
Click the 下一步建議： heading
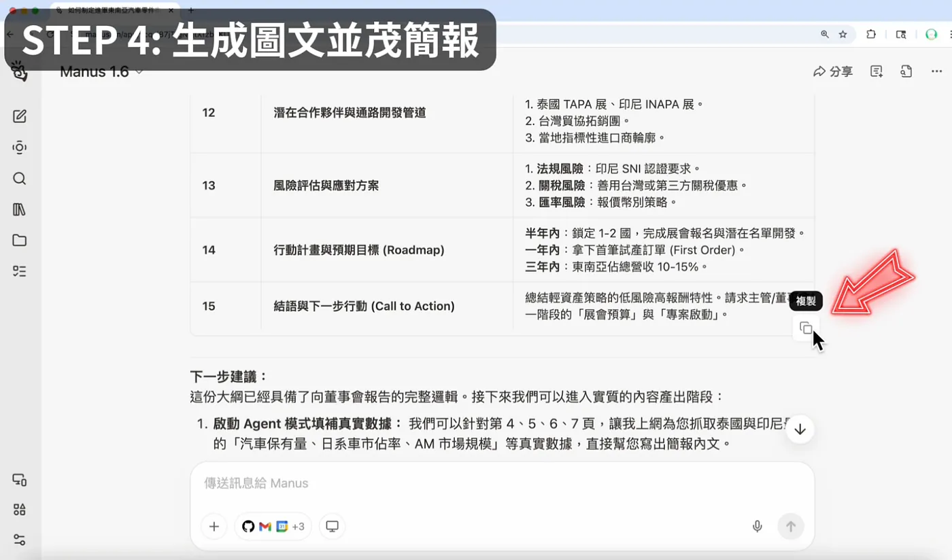229,377
